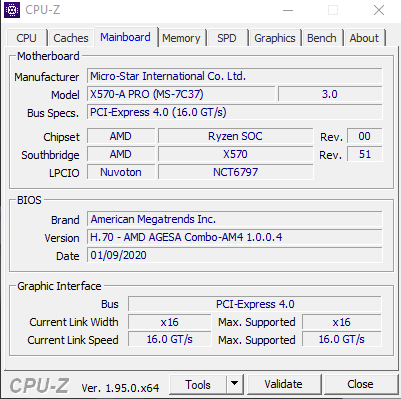This screenshot has height=399, width=401.
Task: Click the Validate button
Action: [x=283, y=384]
